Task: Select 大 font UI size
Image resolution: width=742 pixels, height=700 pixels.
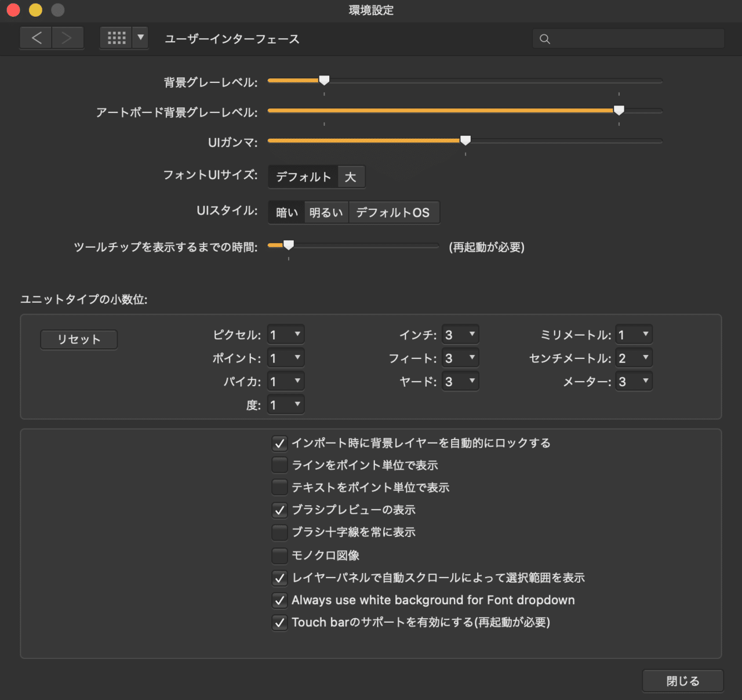Action: pyautogui.click(x=351, y=177)
